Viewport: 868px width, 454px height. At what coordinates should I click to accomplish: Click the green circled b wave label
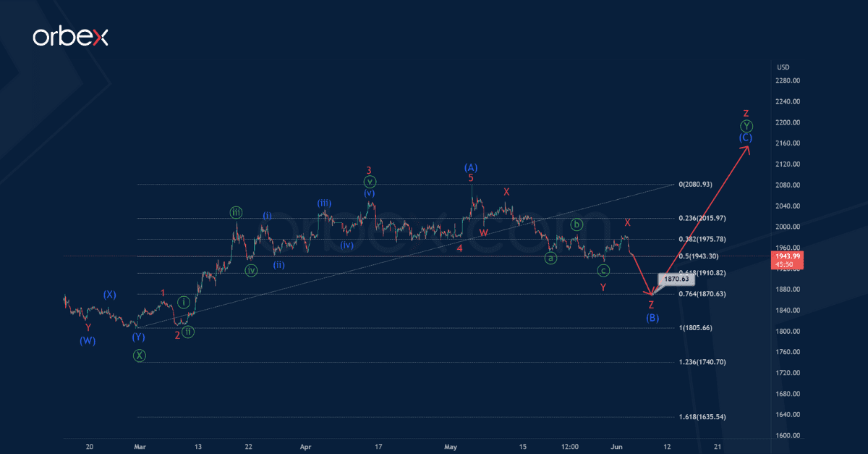tap(576, 224)
